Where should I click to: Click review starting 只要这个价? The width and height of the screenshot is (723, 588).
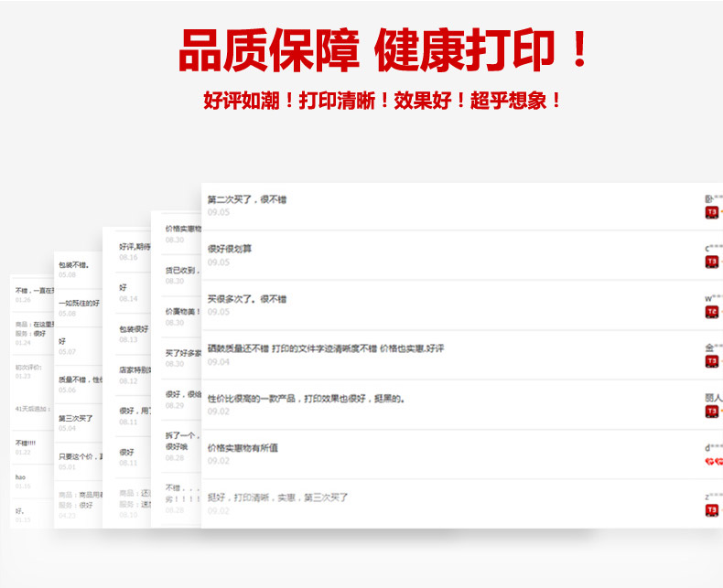tap(81, 456)
